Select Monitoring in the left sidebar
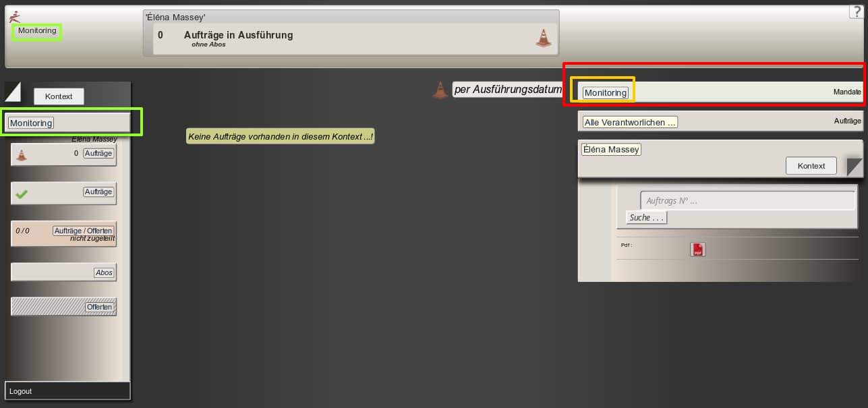The height and width of the screenshot is (408, 868). tap(31, 123)
